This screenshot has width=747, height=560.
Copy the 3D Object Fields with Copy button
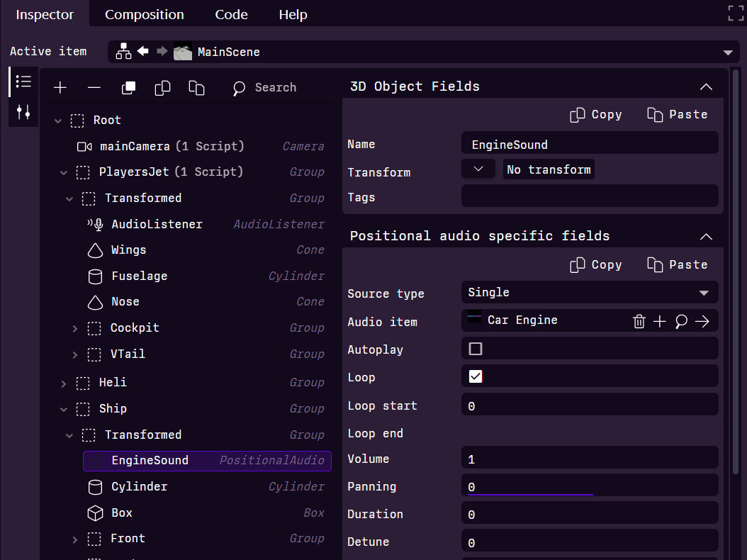click(596, 114)
